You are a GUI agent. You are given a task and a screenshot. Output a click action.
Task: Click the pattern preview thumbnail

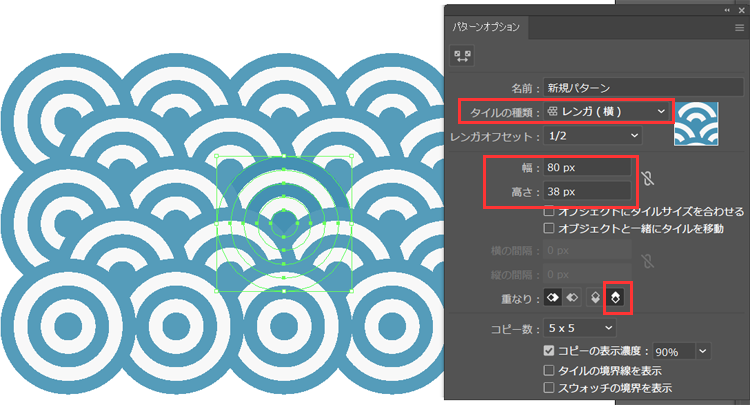tap(696, 124)
